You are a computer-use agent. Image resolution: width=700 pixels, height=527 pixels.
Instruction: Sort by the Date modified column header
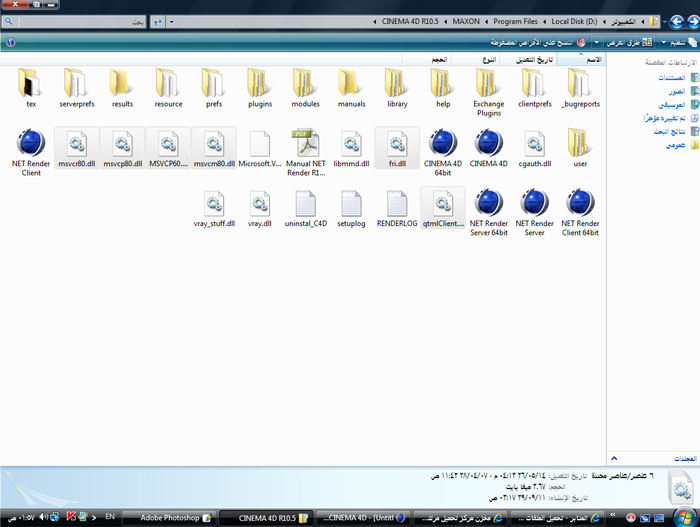528,59
